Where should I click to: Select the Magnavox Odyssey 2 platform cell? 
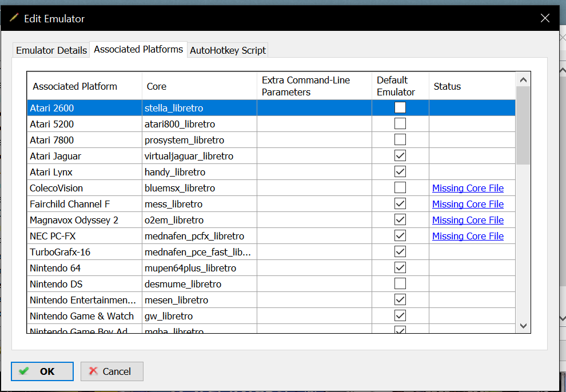pyautogui.click(x=85, y=220)
